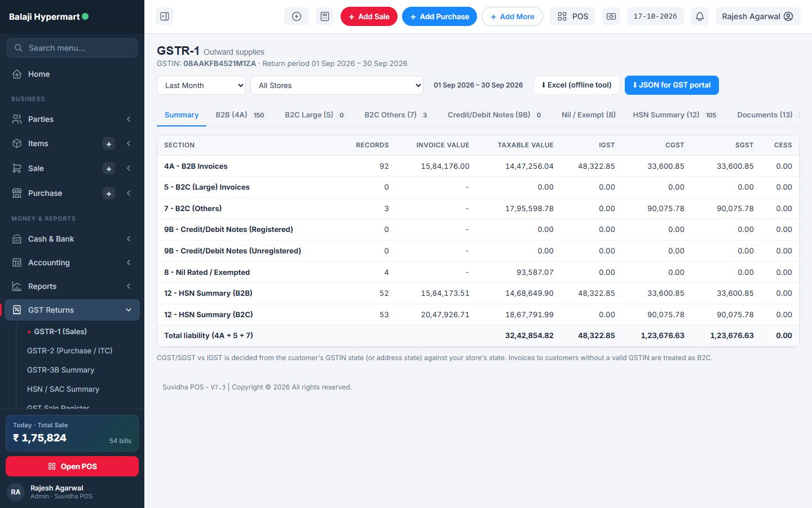The height and width of the screenshot is (508, 812).
Task: Click the Today Total Sale card
Action: [x=72, y=433]
